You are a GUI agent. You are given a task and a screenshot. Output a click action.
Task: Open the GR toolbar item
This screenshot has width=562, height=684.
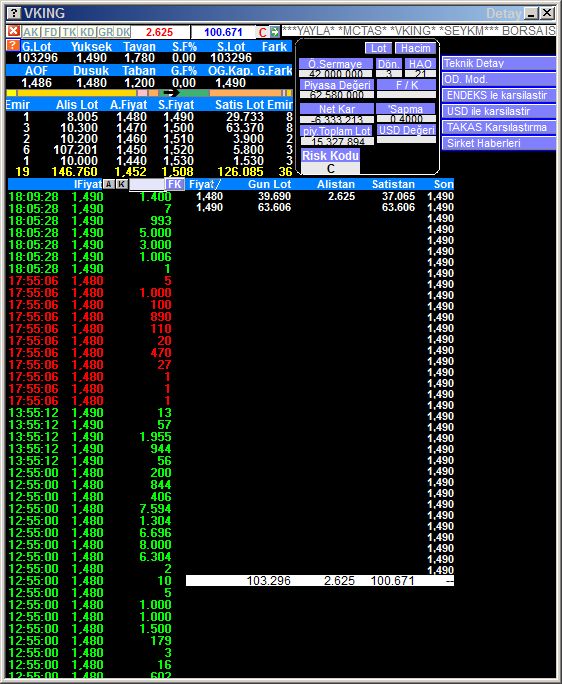coord(105,32)
